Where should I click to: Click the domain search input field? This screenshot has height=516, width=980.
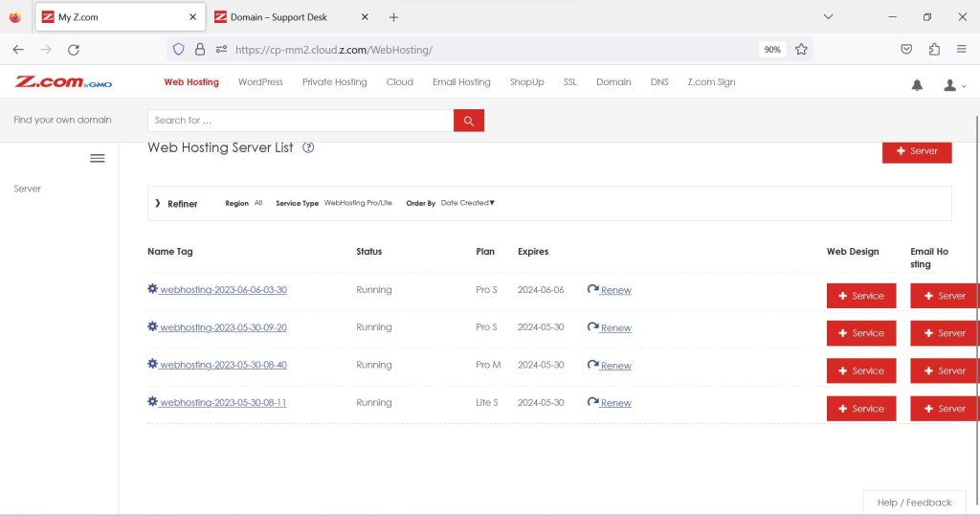pos(301,121)
